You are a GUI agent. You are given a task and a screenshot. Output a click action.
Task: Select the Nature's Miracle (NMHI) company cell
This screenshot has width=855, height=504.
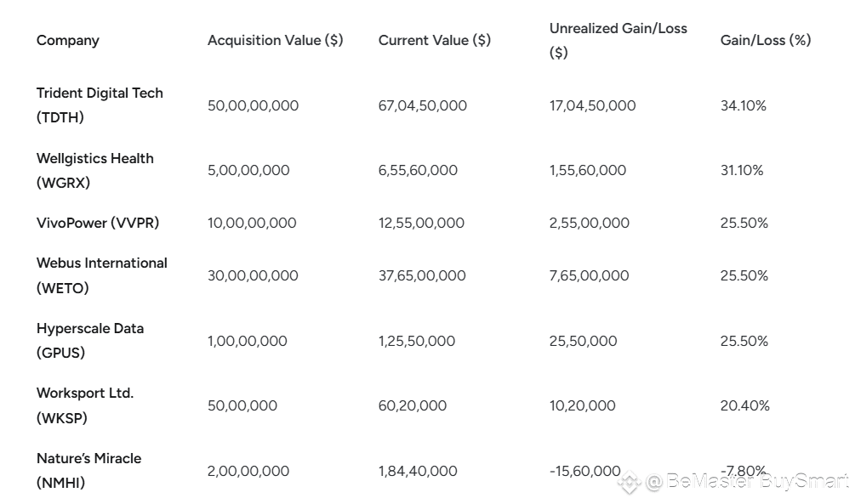coord(88,470)
